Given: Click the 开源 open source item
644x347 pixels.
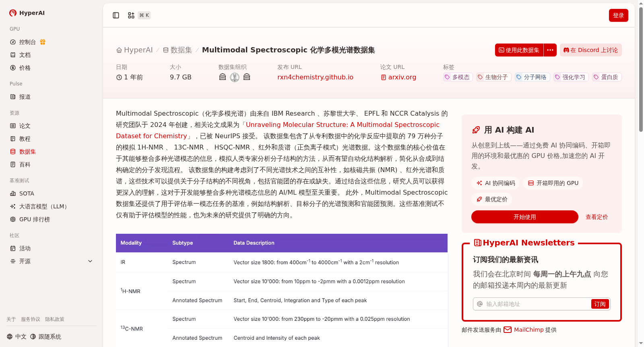Looking at the screenshot, I should tap(25, 261).
